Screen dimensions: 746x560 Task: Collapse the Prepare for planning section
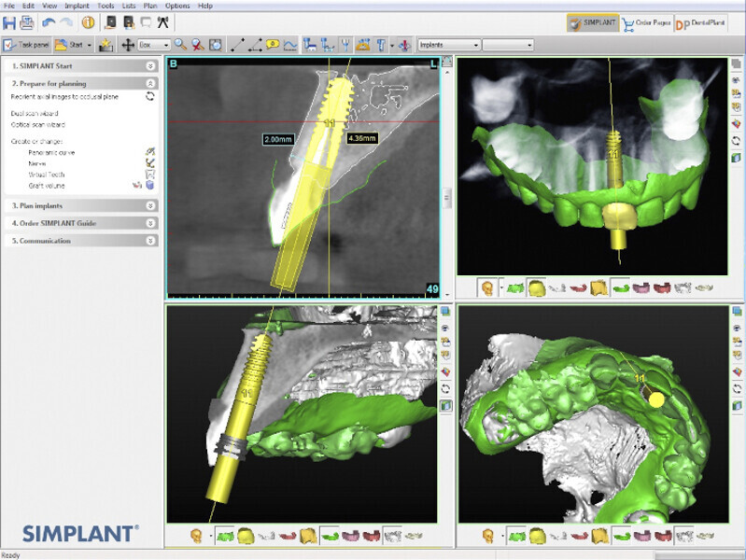150,83
